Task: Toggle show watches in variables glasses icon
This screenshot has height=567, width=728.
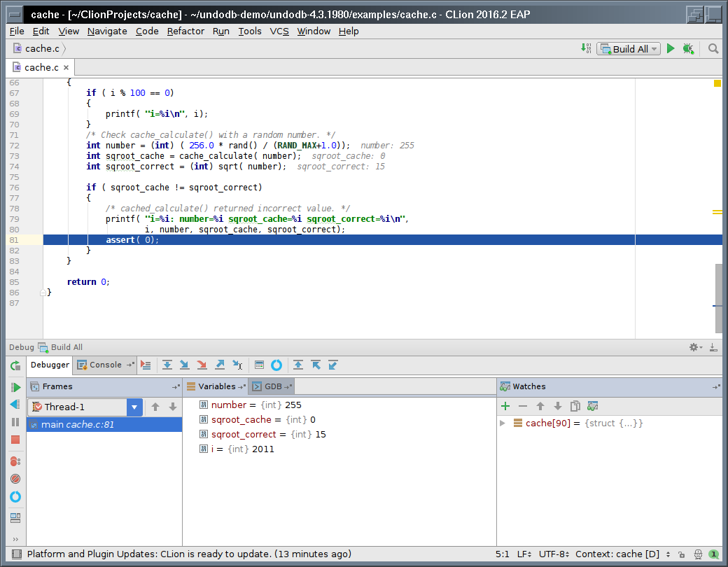Action: click(592, 407)
